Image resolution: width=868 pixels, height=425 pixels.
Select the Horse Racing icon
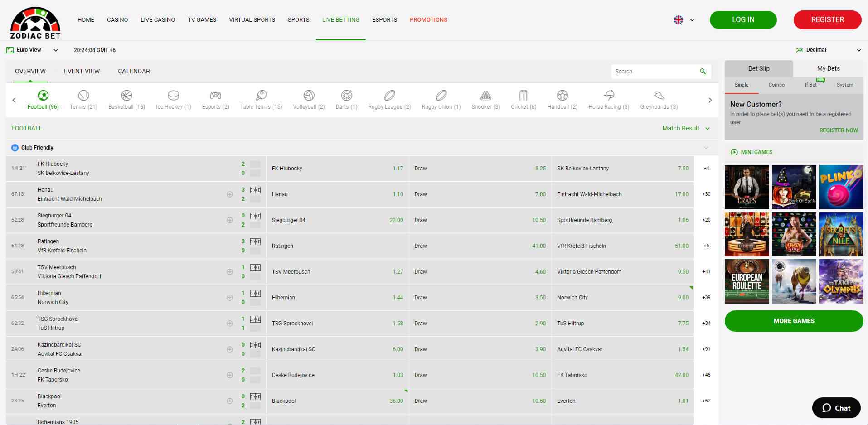pyautogui.click(x=609, y=95)
